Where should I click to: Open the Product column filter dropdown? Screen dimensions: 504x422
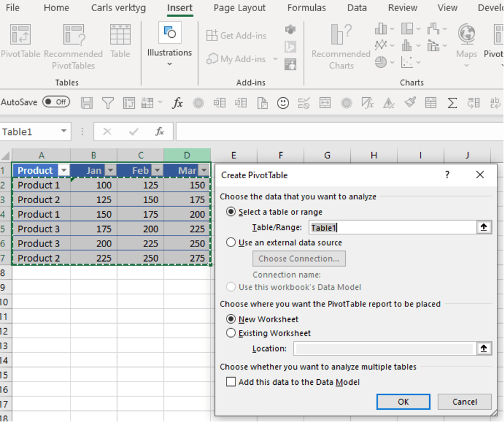pyautogui.click(x=64, y=170)
